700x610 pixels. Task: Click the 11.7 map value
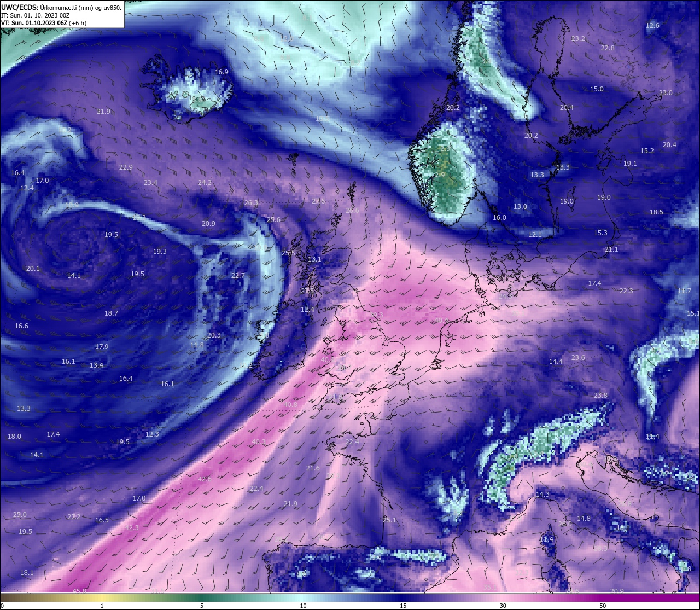point(684,291)
